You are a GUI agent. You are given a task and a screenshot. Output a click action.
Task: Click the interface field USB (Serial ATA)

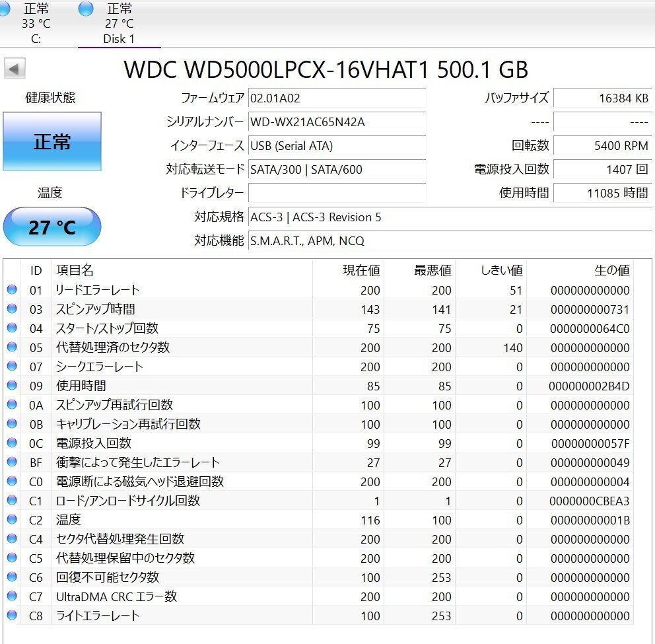337,146
